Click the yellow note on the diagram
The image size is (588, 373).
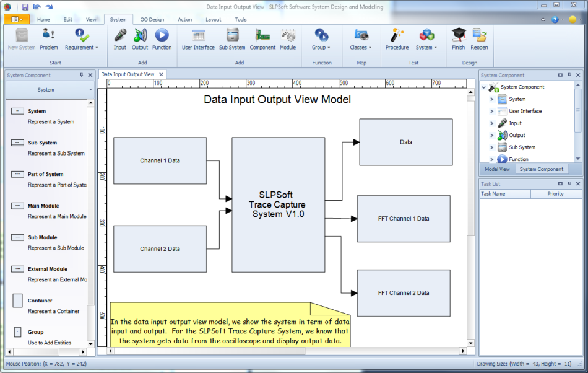pyautogui.click(x=230, y=325)
